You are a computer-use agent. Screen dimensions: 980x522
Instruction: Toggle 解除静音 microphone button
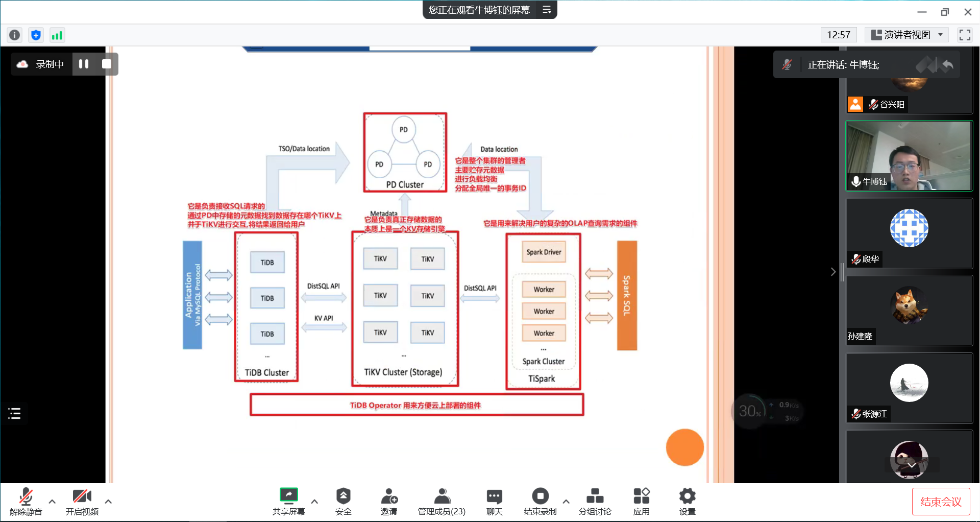point(26,502)
